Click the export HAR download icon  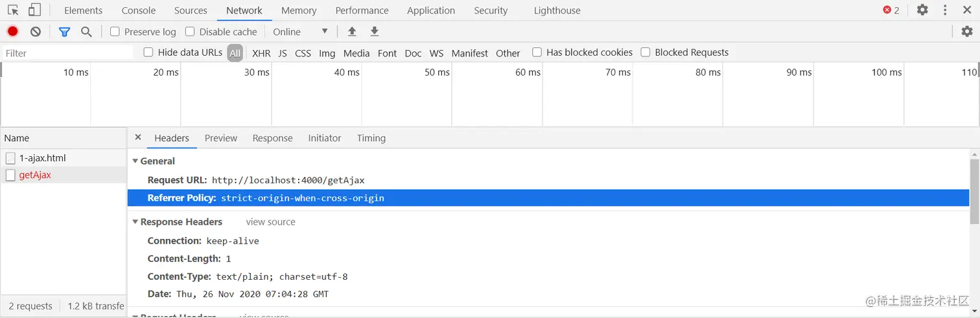[374, 31]
